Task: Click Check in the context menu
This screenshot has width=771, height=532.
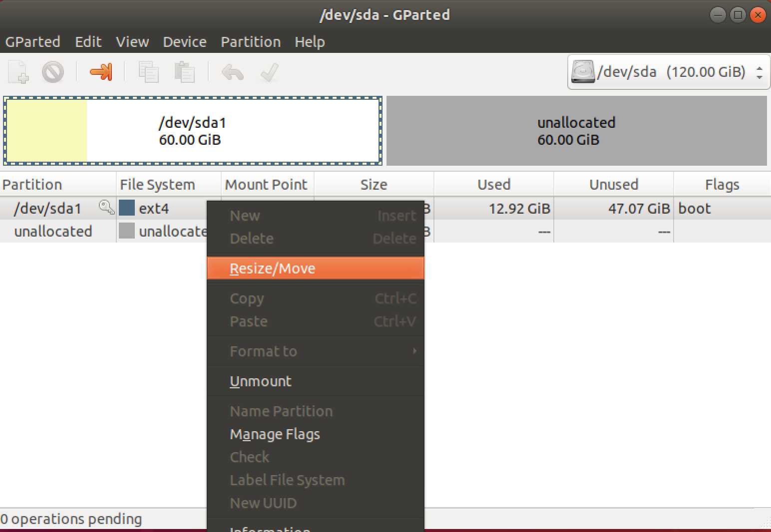Action: click(316, 457)
